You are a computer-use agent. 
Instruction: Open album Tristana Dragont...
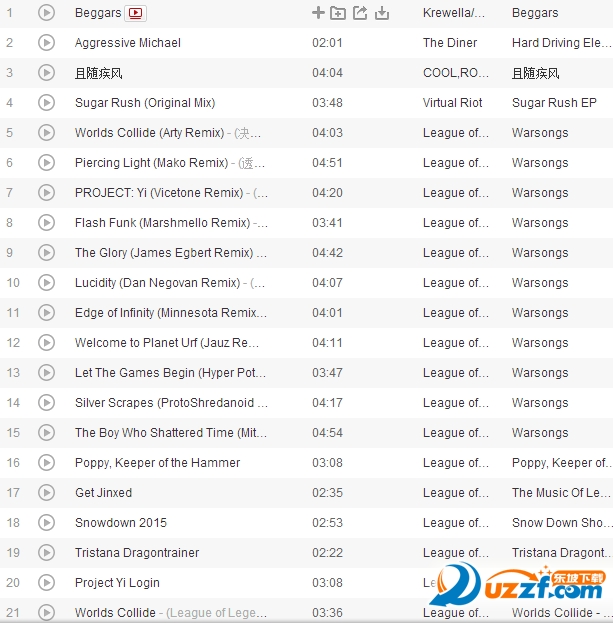coord(561,553)
